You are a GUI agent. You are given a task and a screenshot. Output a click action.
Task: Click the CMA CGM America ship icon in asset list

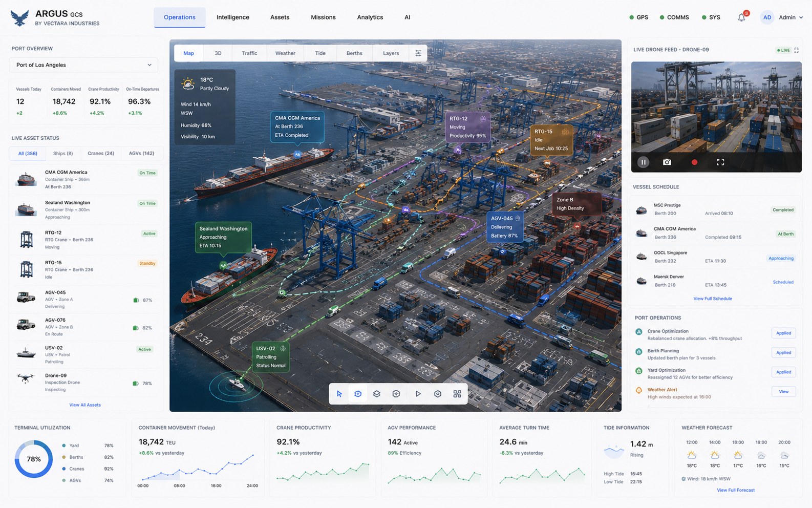pyautogui.click(x=26, y=180)
